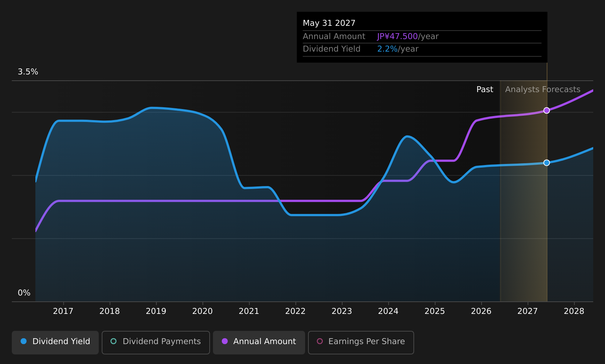Click the 2019 x-axis label
The image size is (605, 364).
click(156, 311)
